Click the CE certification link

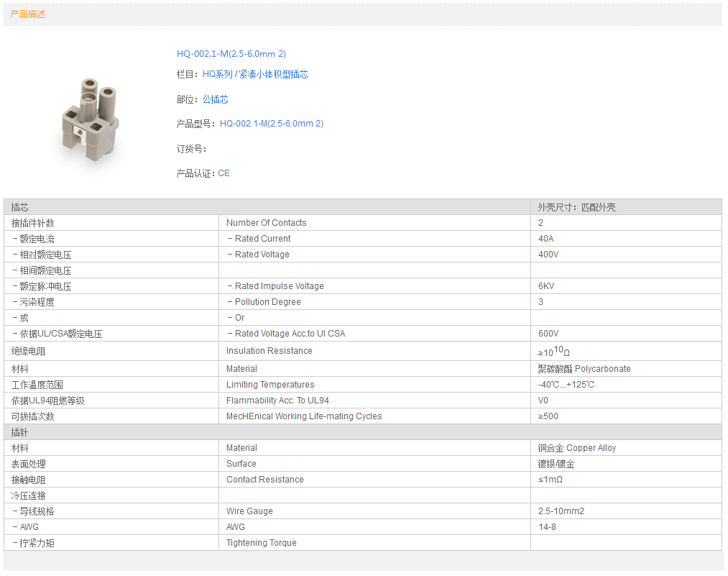[x=224, y=173]
